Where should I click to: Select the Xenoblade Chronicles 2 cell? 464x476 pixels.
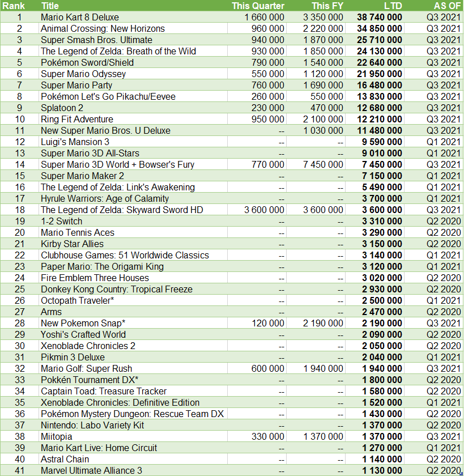tap(133, 346)
